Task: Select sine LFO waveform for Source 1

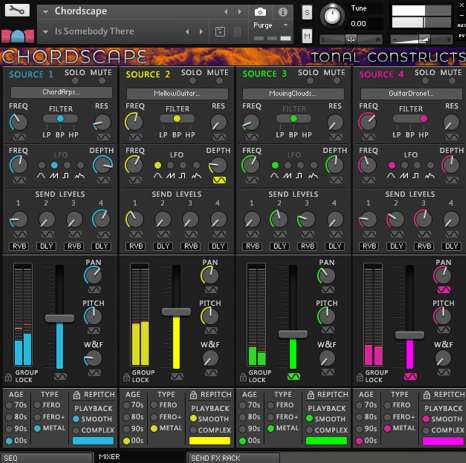Action: (41, 165)
